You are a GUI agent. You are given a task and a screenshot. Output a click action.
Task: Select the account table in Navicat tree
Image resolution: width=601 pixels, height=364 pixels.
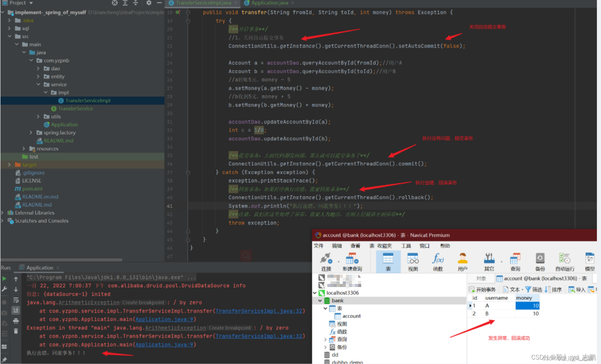tap(351, 316)
